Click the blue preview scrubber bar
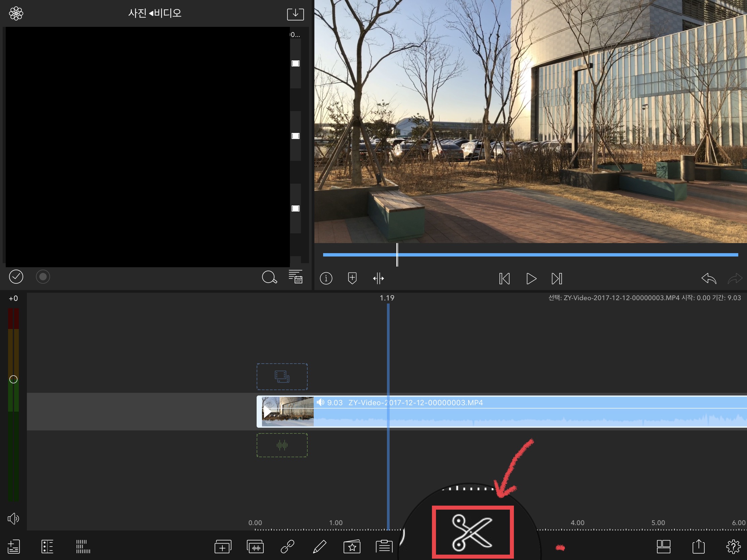The image size is (747, 560). (540, 255)
